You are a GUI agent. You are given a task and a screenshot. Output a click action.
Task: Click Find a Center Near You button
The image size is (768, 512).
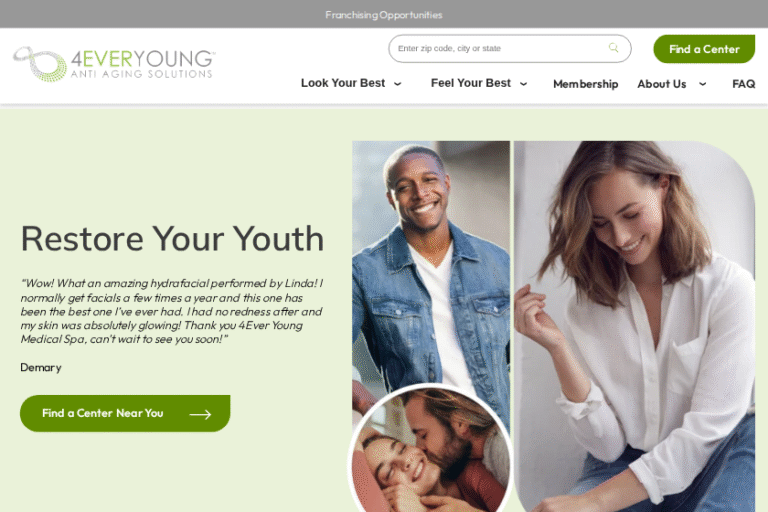[x=125, y=414]
